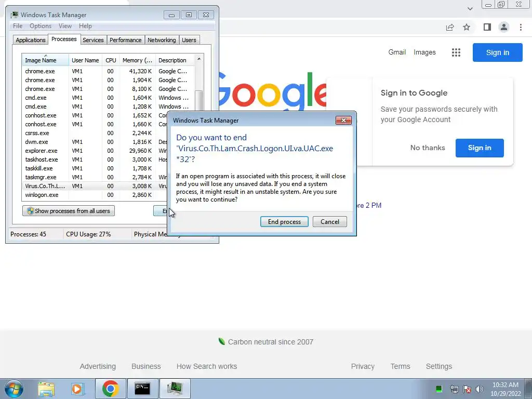The width and height of the screenshot is (532, 399).
Task: Select the csrss.exe process row
Action: (x=95, y=133)
